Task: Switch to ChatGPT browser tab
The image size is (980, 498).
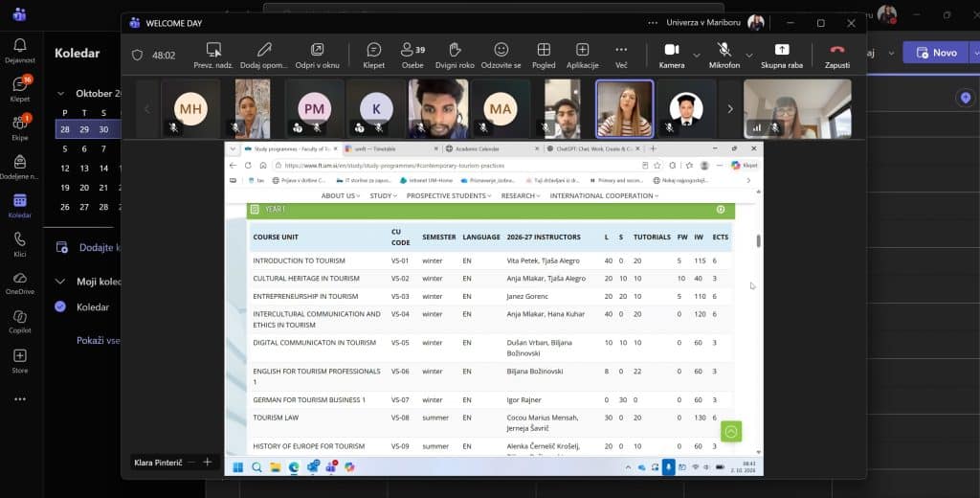Action: point(592,148)
